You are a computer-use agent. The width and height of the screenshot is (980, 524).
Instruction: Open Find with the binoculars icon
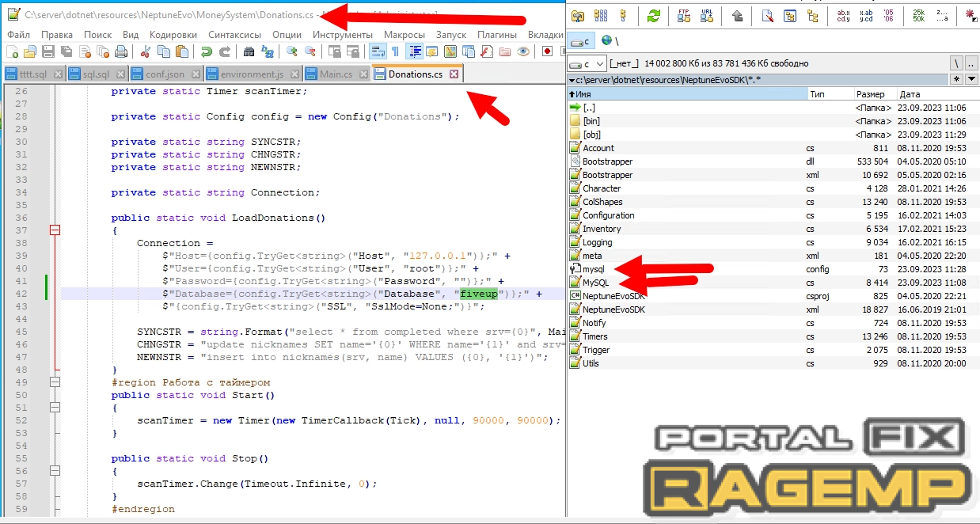(x=249, y=51)
